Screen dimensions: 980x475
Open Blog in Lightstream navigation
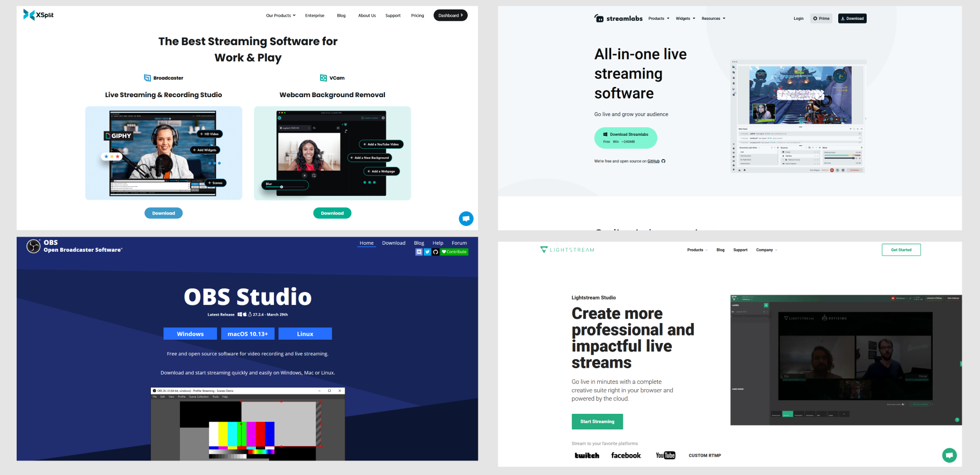pos(720,250)
